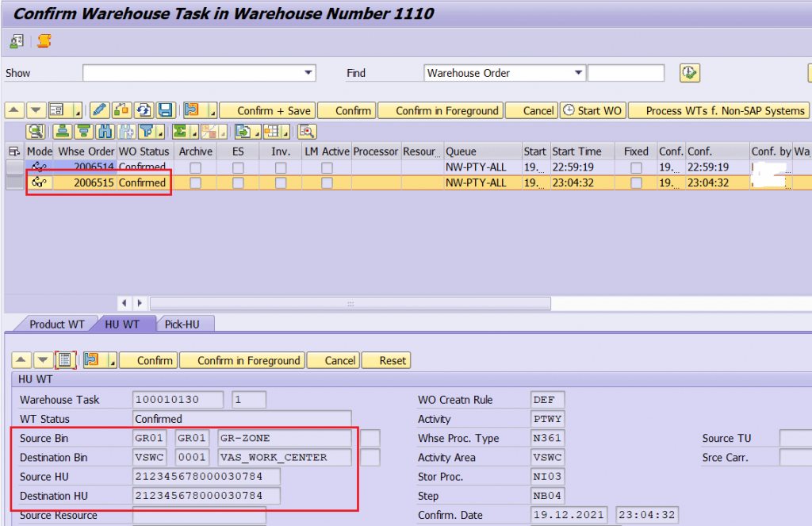
Task: Click the green sigma total icon
Action: pos(181,132)
